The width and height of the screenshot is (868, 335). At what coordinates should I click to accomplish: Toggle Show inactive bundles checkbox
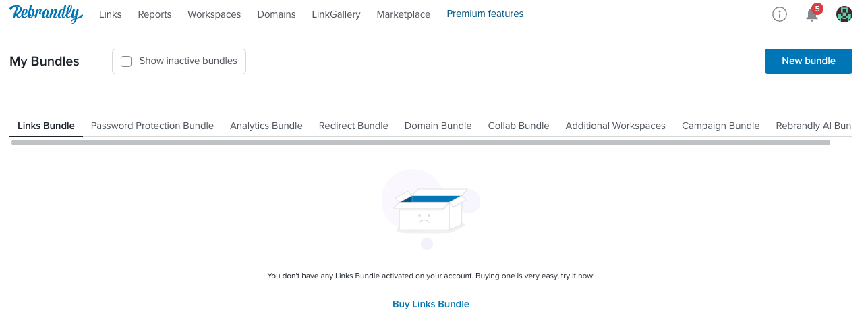(126, 61)
